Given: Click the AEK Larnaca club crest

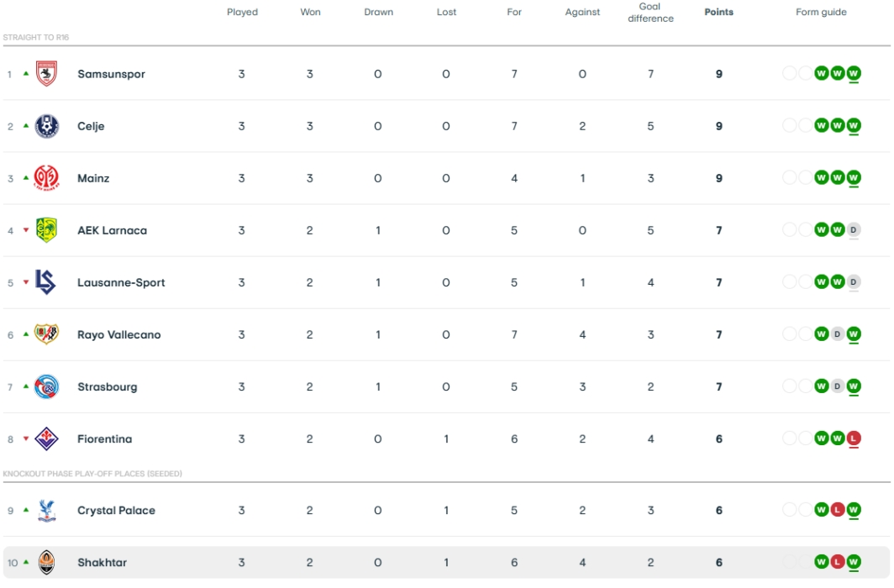Looking at the screenshot, I should click(46, 230).
